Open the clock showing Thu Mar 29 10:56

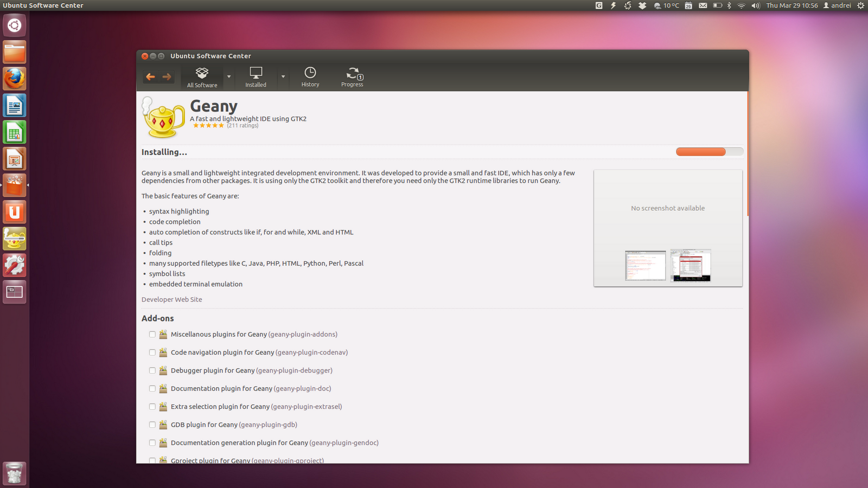pos(792,5)
